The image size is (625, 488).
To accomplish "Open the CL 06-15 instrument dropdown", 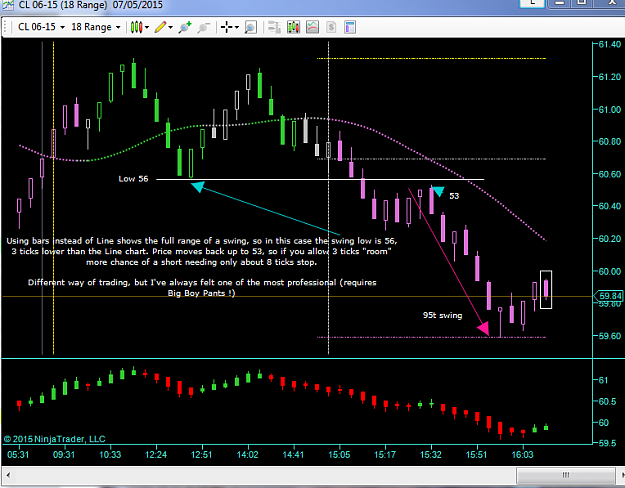I will (x=41, y=27).
